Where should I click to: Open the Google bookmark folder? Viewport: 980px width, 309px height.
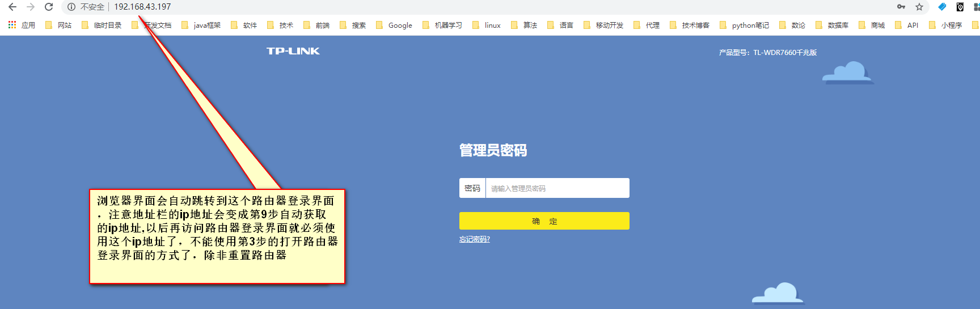[x=394, y=25]
